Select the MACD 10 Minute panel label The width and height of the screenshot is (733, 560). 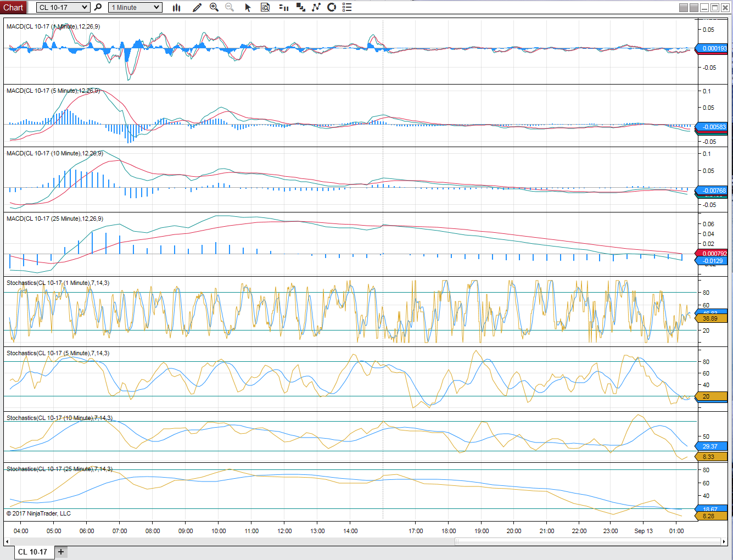tap(55, 153)
